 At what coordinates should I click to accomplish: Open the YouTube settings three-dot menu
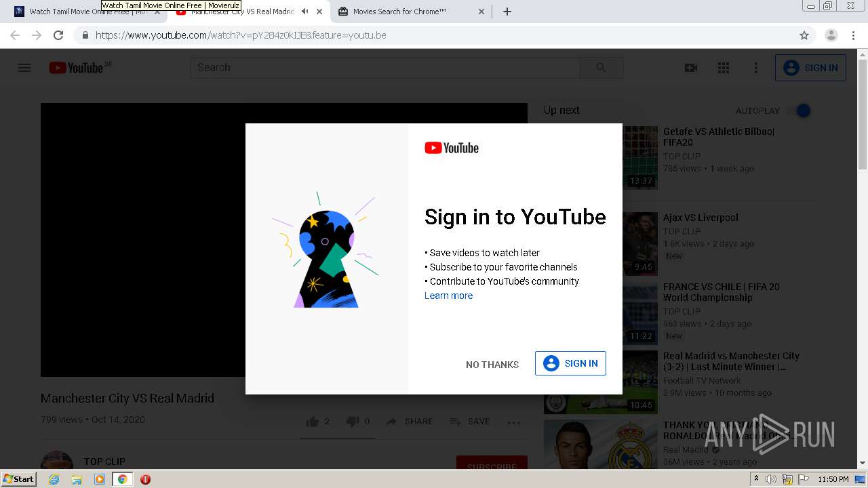click(756, 68)
